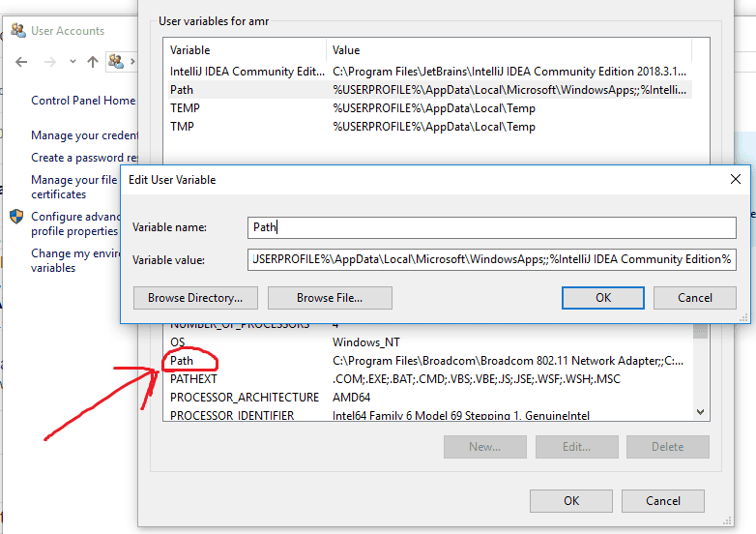Select IntelliJ IDEA Community Edition user variable

pyautogui.click(x=430, y=72)
